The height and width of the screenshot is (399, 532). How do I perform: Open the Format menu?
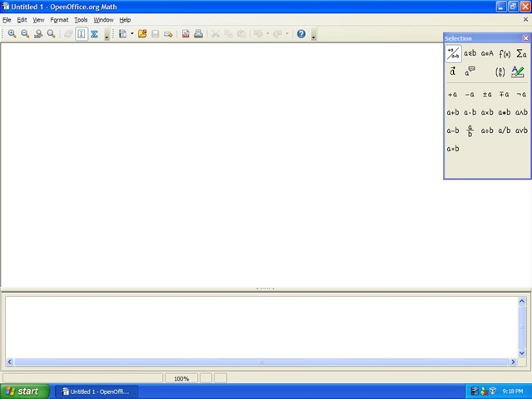(59, 20)
